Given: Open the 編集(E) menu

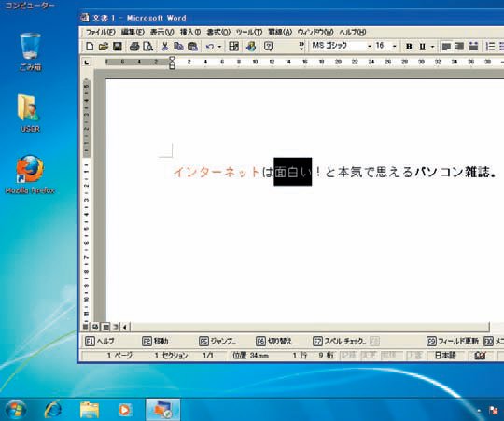Looking at the screenshot, I should 133,32.
